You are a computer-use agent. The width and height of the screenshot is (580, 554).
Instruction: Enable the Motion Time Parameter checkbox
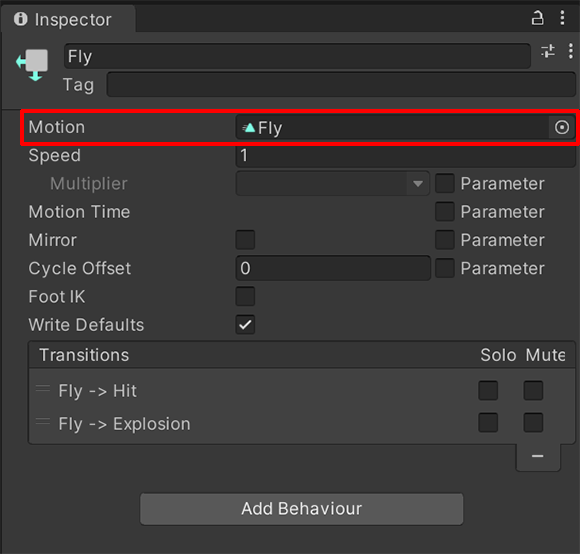pos(445,212)
